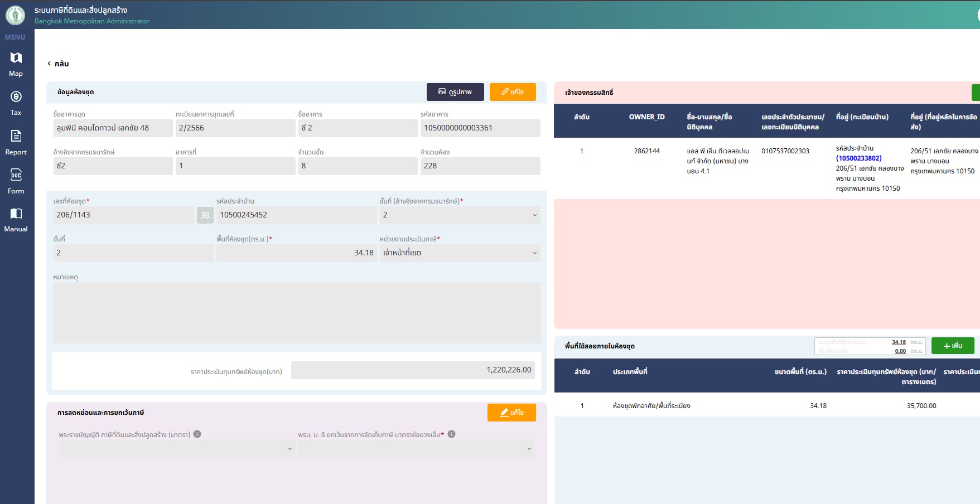Click แก้ไข button in การลดหย่อนและการยกเว้นภาษี
This screenshot has width=980, height=504.
[x=511, y=413]
